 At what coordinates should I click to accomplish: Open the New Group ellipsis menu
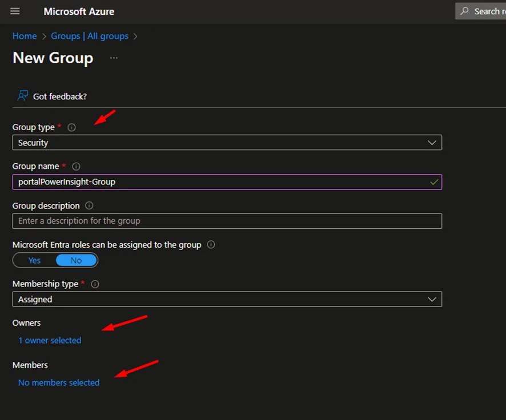(x=114, y=58)
